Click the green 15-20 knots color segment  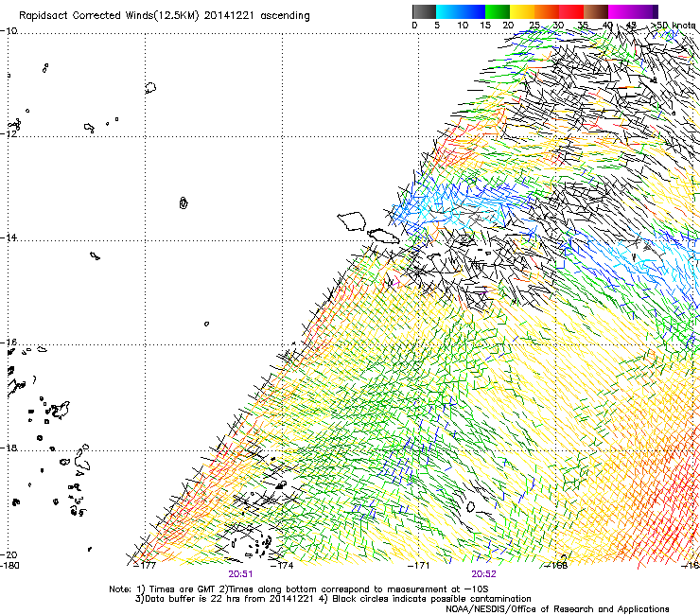(x=497, y=11)
